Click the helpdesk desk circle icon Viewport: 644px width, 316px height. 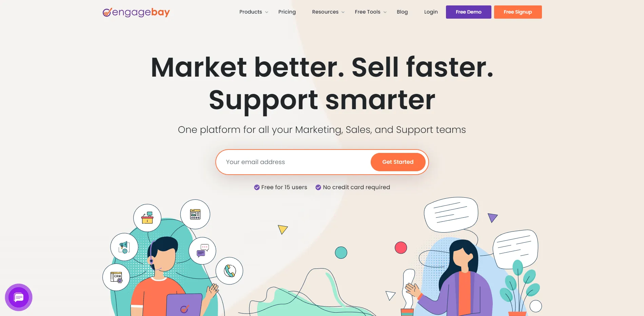click(147, 218)
